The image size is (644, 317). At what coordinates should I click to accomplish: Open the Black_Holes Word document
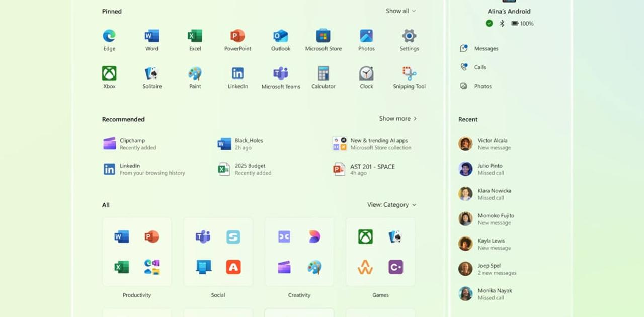pyautogui.click(x=240, y=144)
